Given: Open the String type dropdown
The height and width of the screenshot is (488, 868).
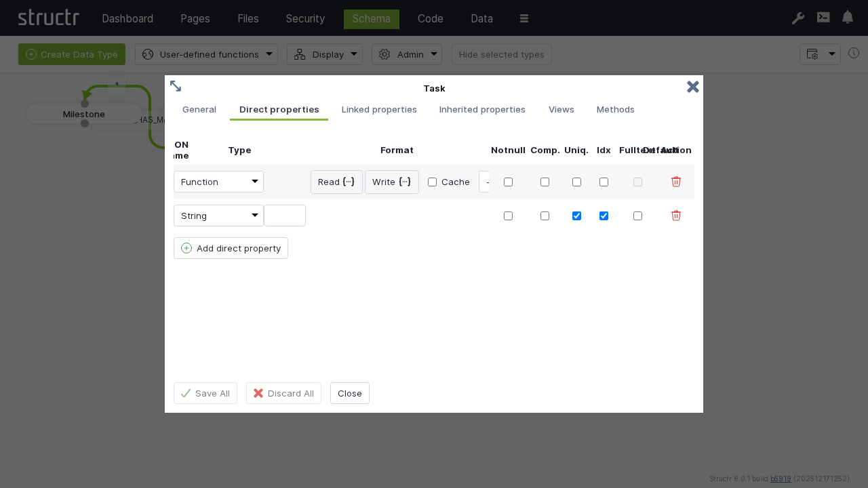Looking at the screenshot, I should [x=218, y=216].
